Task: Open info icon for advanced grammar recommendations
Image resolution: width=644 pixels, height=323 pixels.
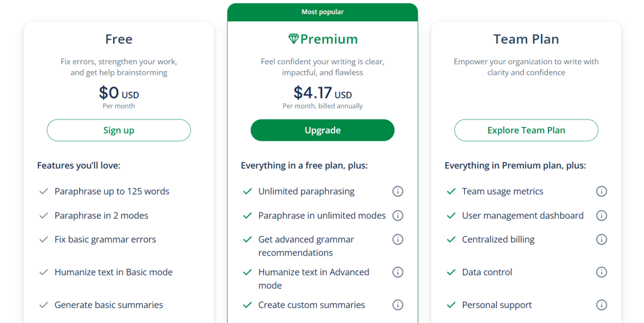Action: (x=397, y=239)
